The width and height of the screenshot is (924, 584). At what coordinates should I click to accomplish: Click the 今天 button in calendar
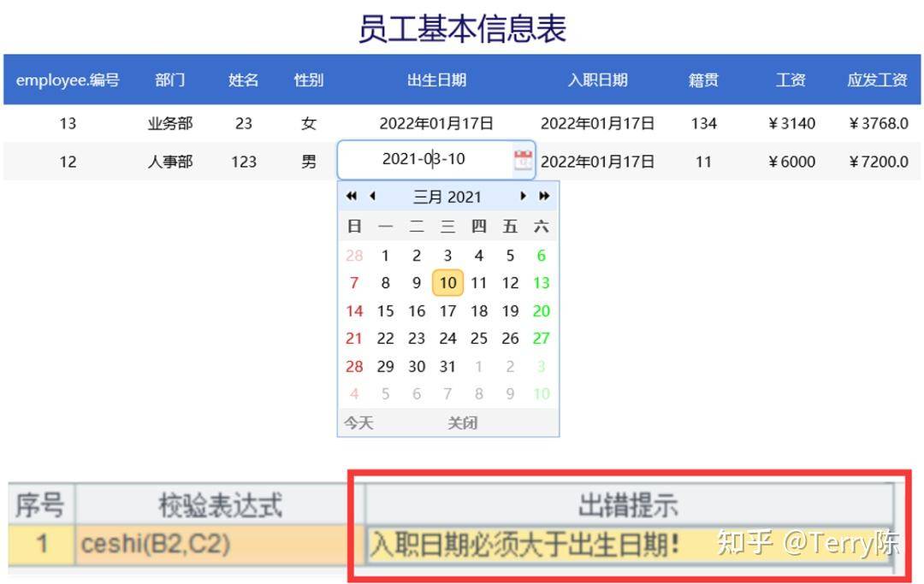pyautogui.click(x=358, y=422)
